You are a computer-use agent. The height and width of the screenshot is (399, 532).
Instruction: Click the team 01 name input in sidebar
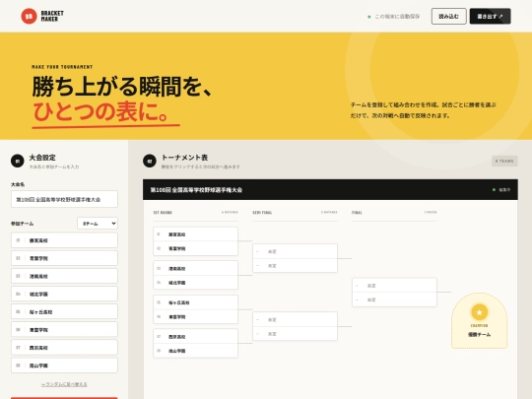click(64, 240)
